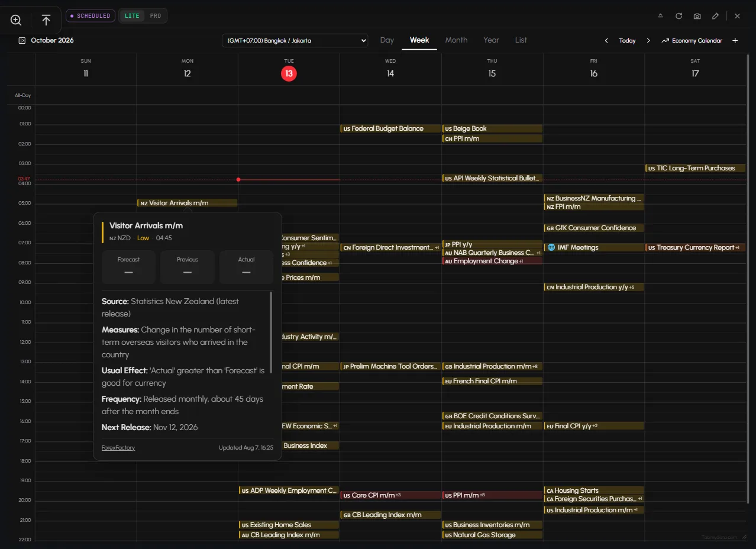Open US ADP Weekly Employment event

pyautogui.click(x=289, y=490)
